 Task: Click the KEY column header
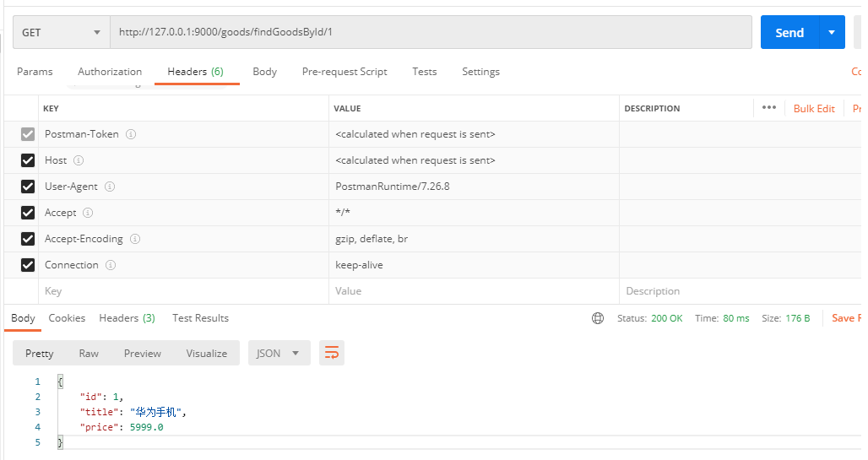pyautogui.click(x=51, y=109)
